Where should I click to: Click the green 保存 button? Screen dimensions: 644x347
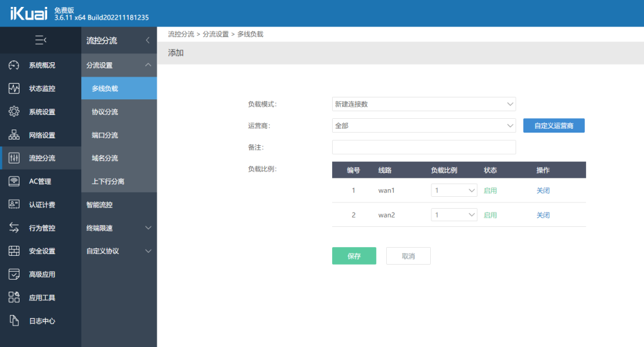pos(354,256)
